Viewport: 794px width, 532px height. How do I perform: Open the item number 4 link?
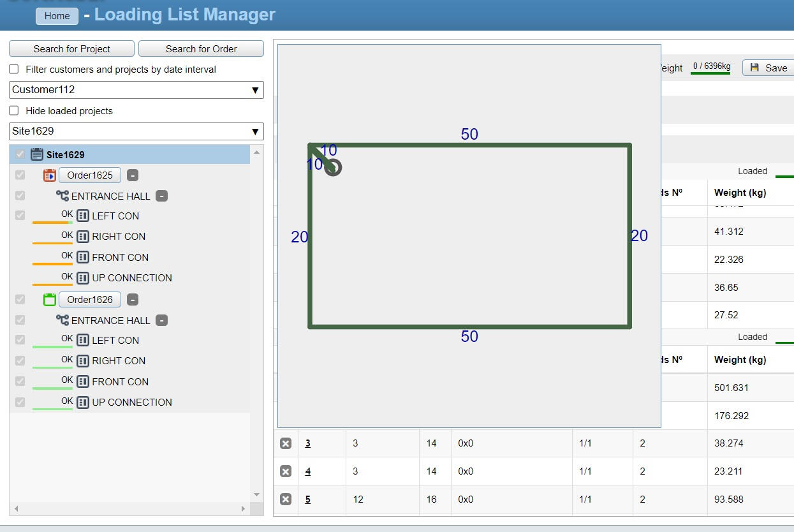click(308, 471)
